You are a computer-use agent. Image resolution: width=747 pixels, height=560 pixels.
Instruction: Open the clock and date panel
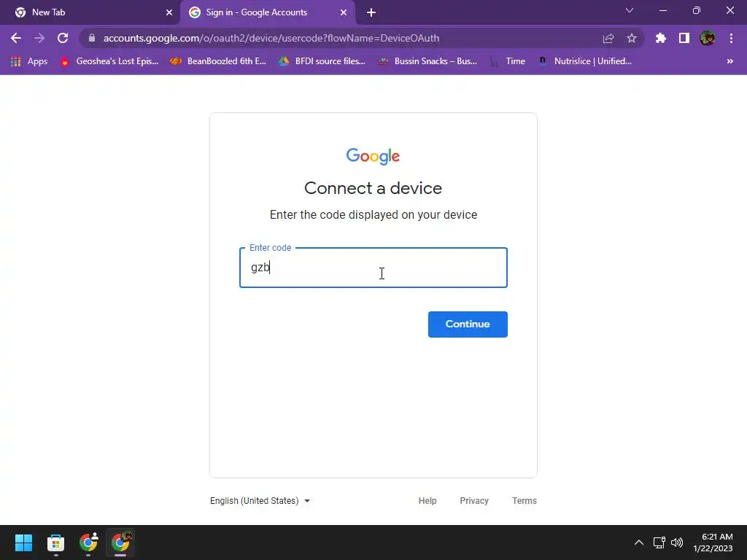point(713,542)
